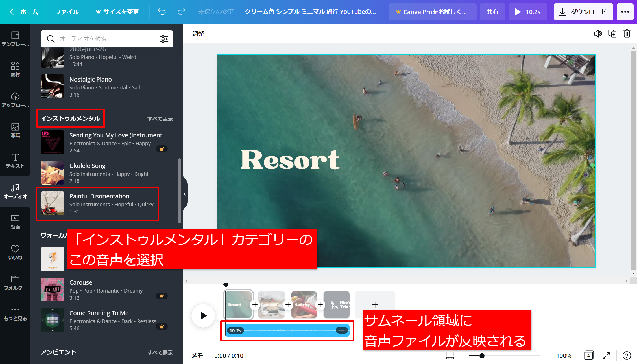
Task: Click the Pro crown on Come Running To Me
Action: (162, 326)
